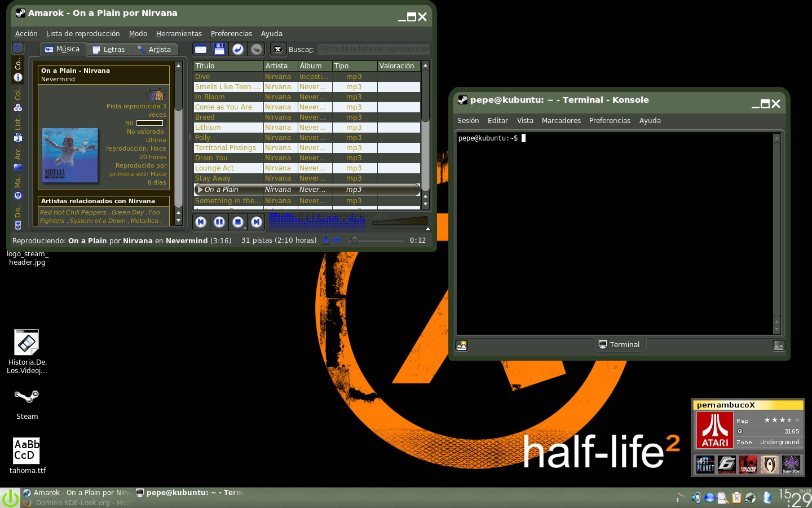Click the greyed-out redo icon in Amarok
The height and width of the screenshot is (508, 812).
(x=257, y=49)
